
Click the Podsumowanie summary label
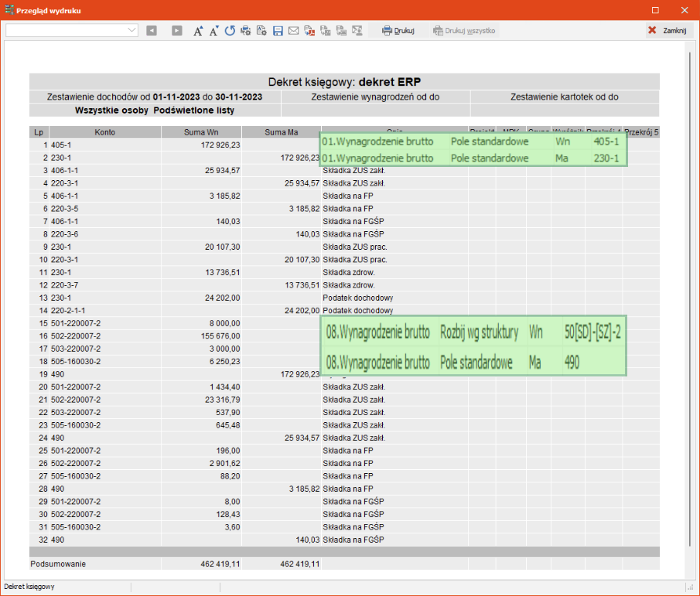pyautogui.click(x=58, y=564)
